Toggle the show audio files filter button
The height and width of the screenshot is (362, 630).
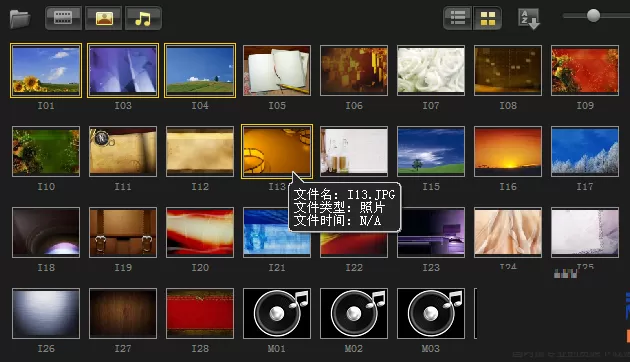point(143,18)
